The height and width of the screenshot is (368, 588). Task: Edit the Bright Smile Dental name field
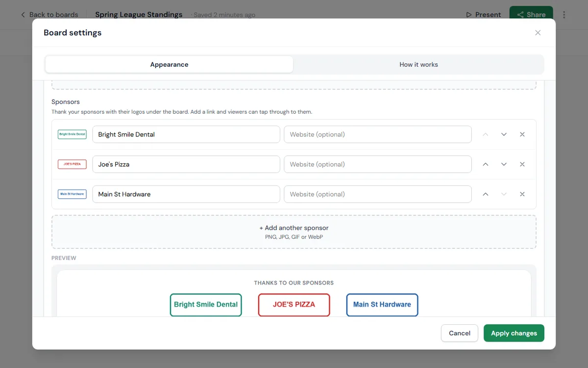click(x=186, y=134)
